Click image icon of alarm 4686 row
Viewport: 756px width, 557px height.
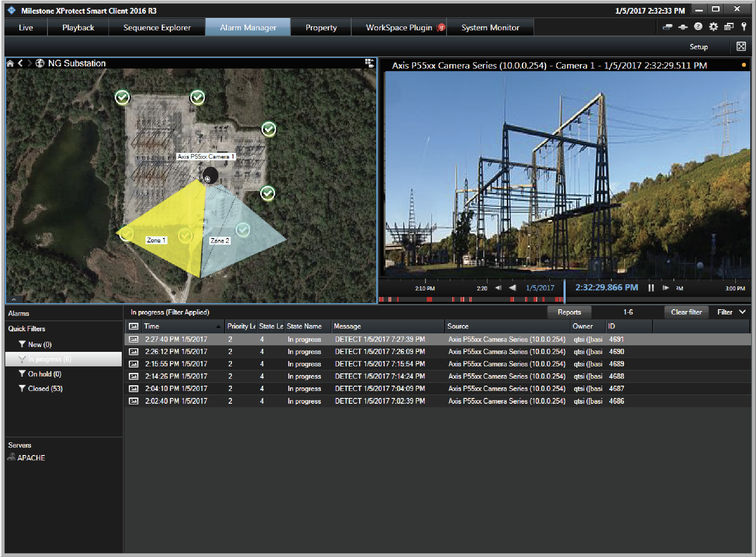(x=134, y=401)
